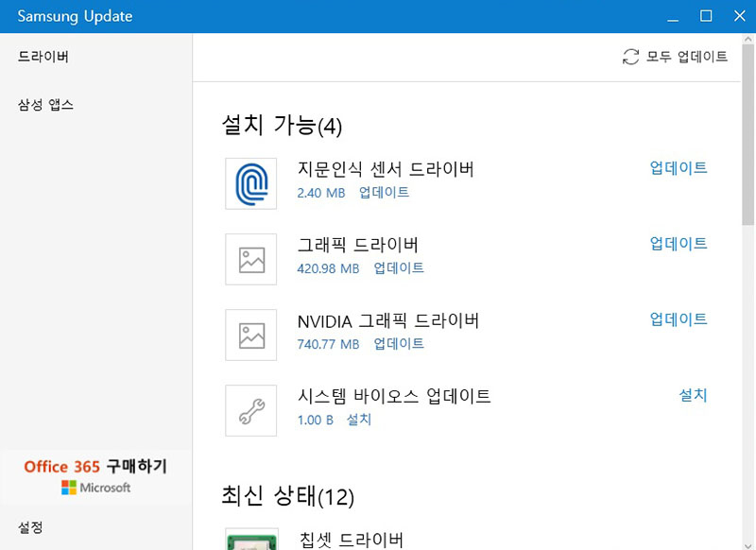This screenshot has width=756, height=550.
Task: Click the 모두 업데이트 refresh icon
Action: (x=630, y=57)
